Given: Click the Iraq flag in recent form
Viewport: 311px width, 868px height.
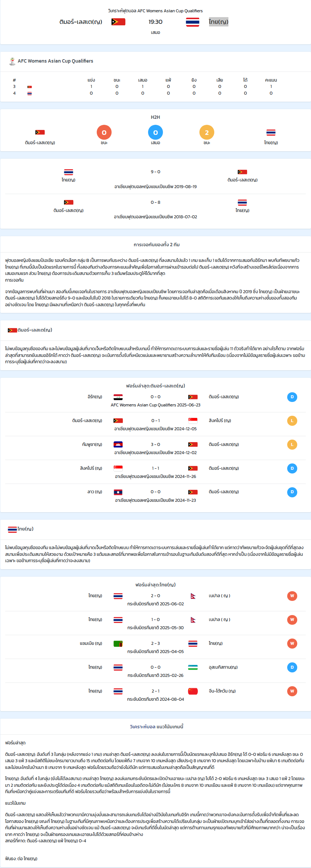Looking at the screenshot, I should [118, 397].
